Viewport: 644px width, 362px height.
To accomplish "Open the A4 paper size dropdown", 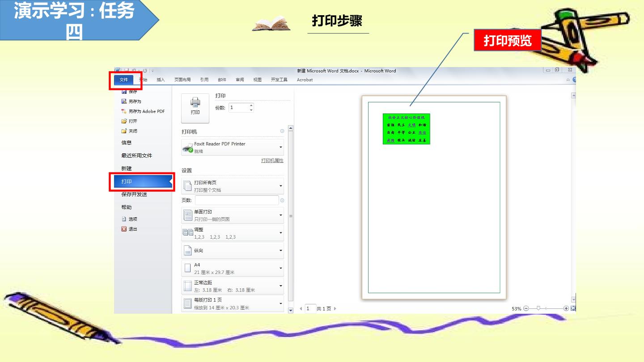I will [x=233, y=268].
